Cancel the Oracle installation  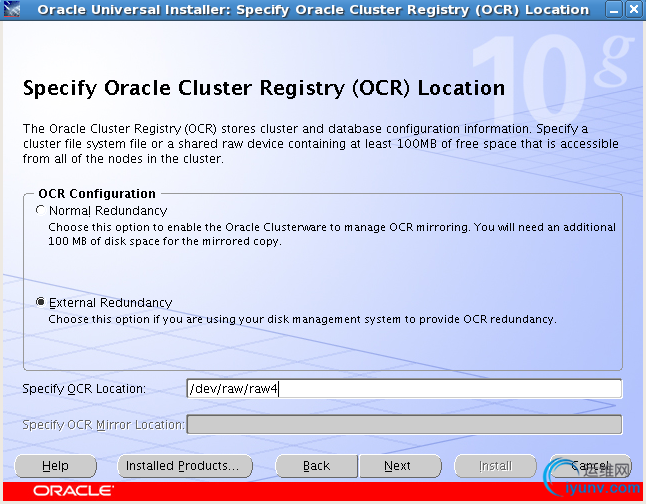(590, 466)
